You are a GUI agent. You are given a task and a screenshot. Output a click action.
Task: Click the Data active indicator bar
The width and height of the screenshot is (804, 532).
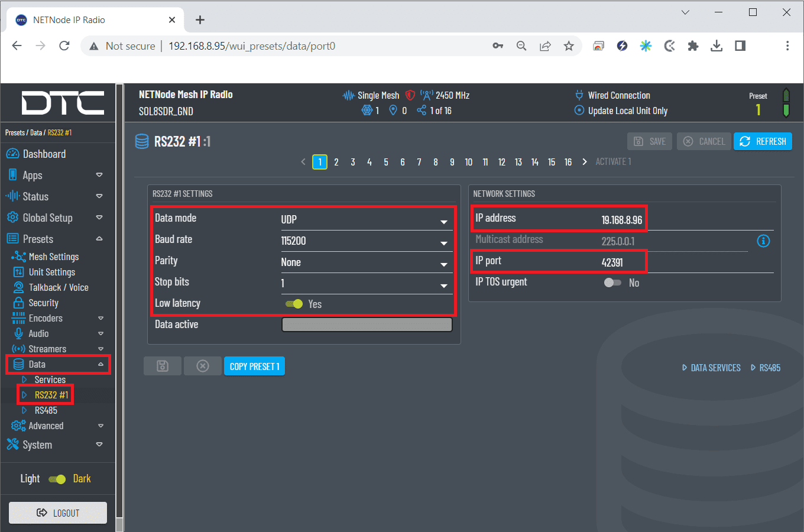pyautogui.click(x=367, y=325)
